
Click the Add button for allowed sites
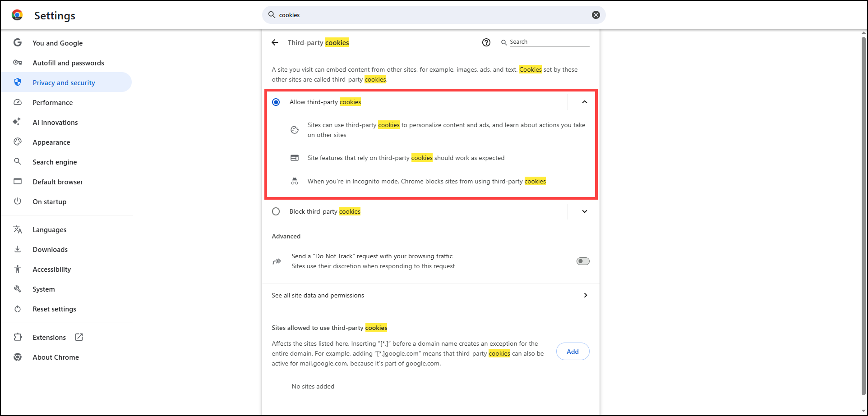(573, 352)
